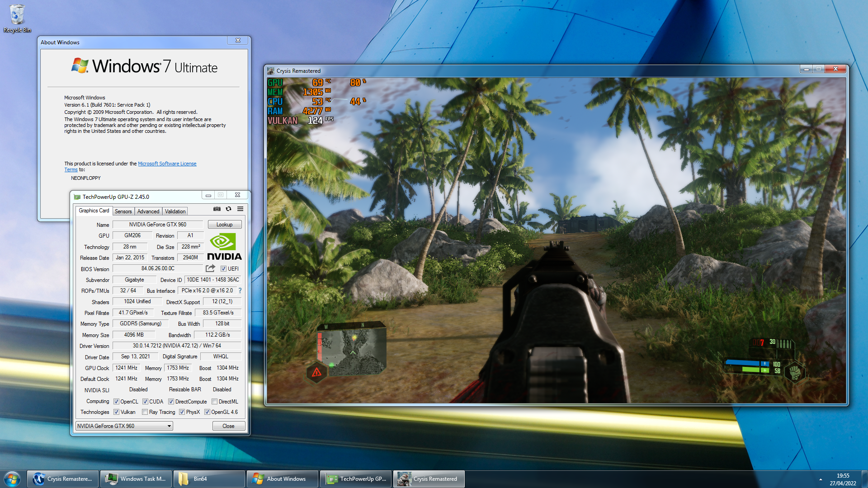Image resolution: width=868 pixels, height=488 pixels.
Task: Click the VULKAN 124 FPS overlay reading
Action: [301, 121]
